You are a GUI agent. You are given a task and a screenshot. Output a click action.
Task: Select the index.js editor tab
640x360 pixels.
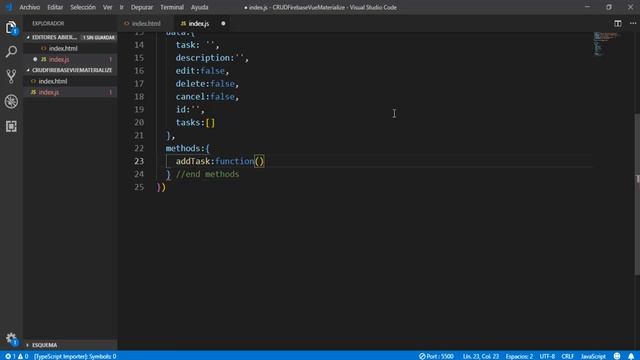pyautogui.click(x=199, y=24)
